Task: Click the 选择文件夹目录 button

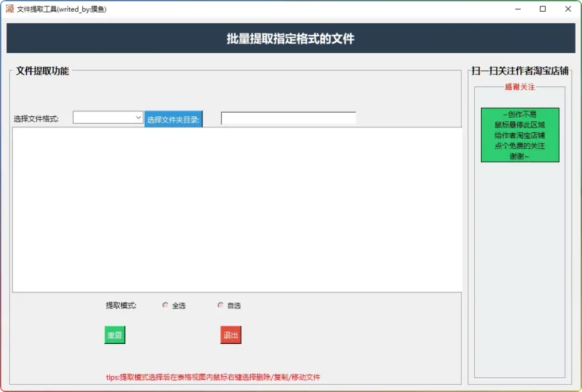Action: tap(173, 119)
